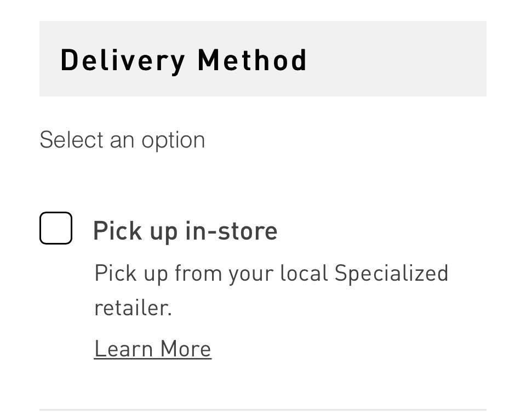Click the word in-store in option label

pyautogui.click(x=231, y=230)
